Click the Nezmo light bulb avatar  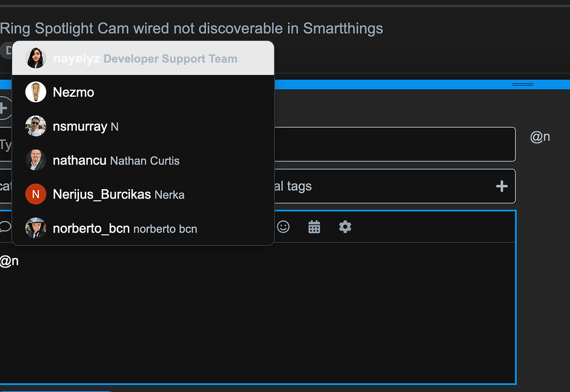click(x=36, y=92)
